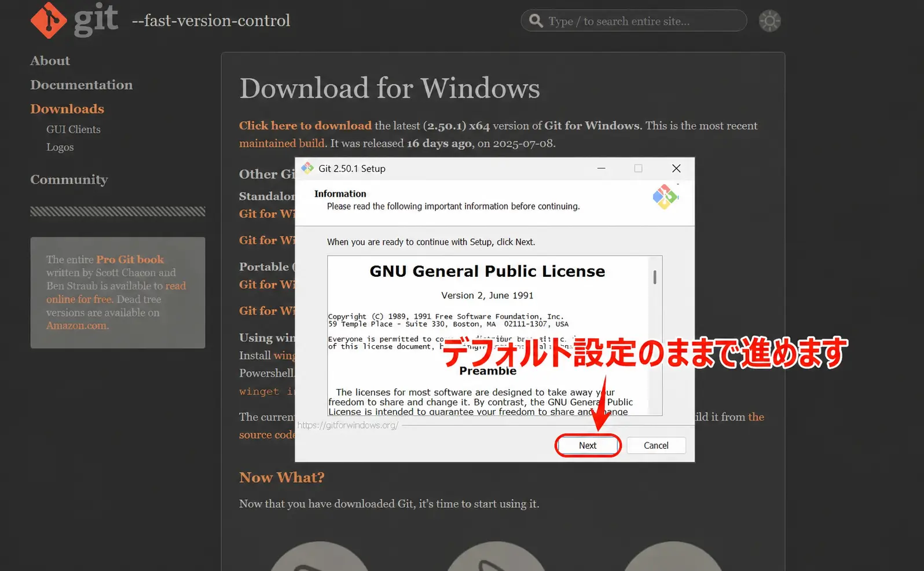Click the 'Version 2, June 1991' line
Screen dimensions: 924x571
pyautogui.click(x=487, y=295)
